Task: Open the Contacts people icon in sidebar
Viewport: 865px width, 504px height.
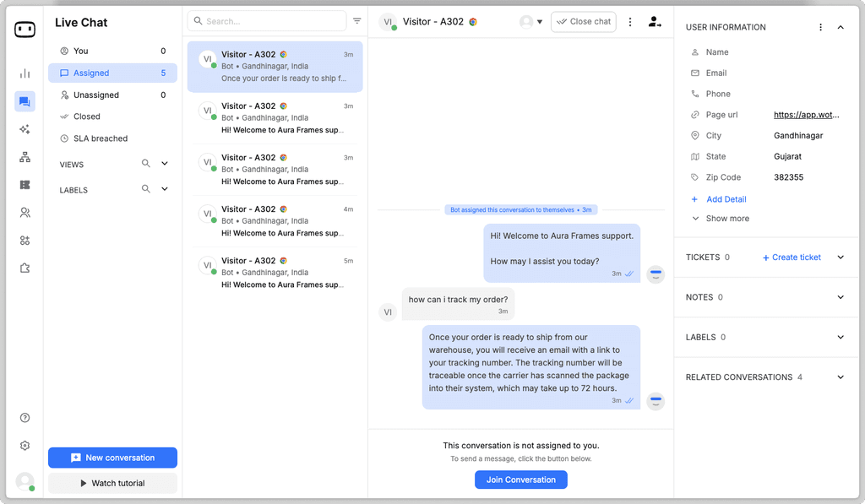Action: 24,212
